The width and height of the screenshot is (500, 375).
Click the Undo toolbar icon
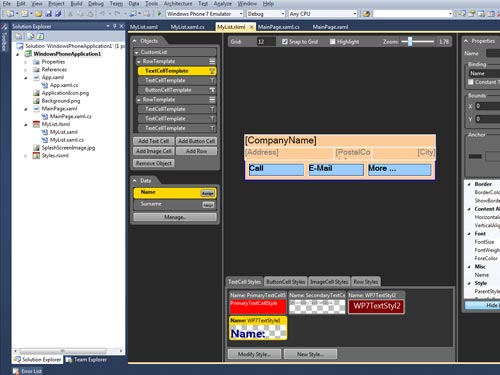pos(102,14)
